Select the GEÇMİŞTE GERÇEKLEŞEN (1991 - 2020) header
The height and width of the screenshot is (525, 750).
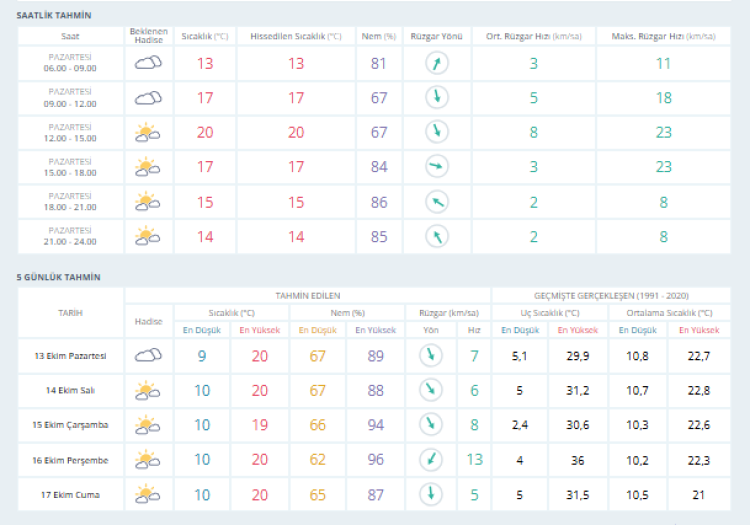(612, 296)
